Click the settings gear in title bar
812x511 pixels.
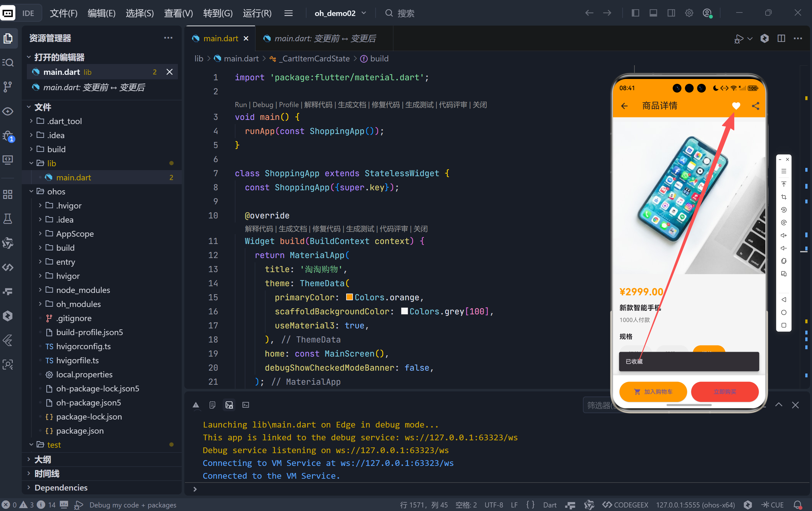(x=689, y=13)
